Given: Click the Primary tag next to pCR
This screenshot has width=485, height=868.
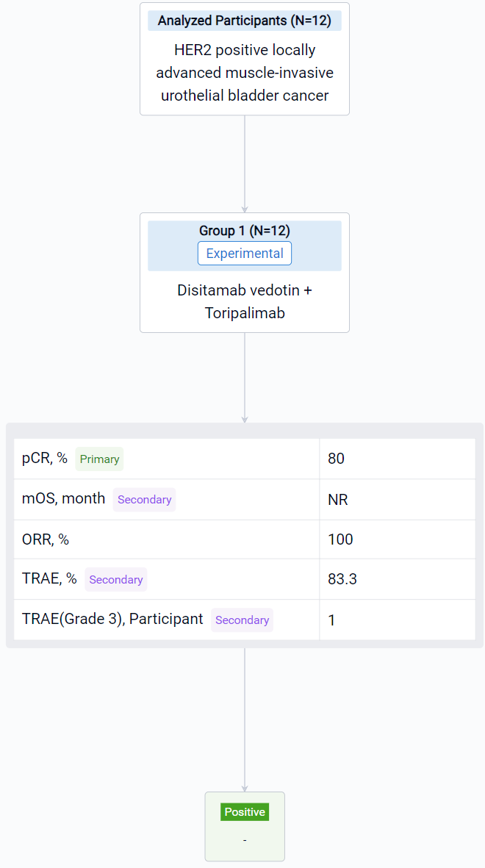Looking at the screenshot, I should point(99,459).
